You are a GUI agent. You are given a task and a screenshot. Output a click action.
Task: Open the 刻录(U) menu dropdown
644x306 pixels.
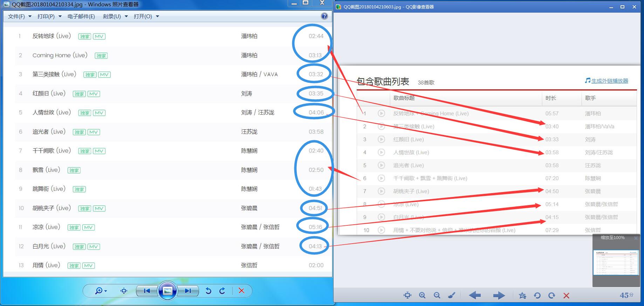coord(115,16)
